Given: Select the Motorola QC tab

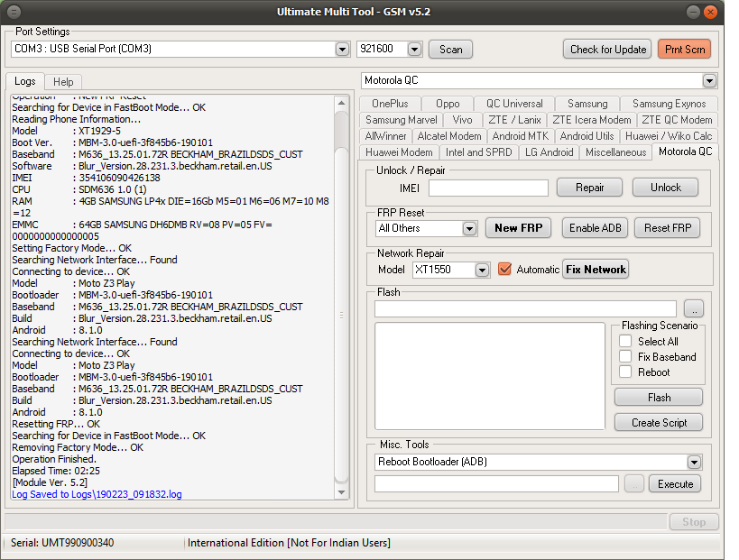Looking at the screenshot, I should [685, 151].
